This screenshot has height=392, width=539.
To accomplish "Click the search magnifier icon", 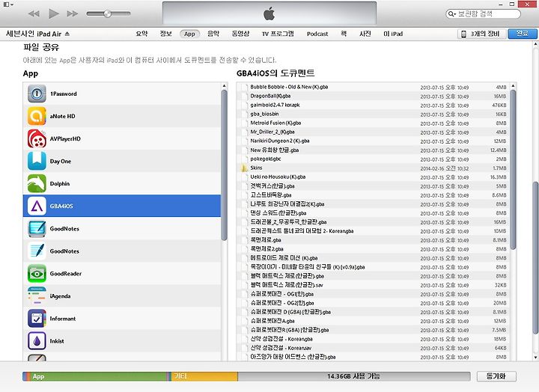I will (x=451, y=14).
